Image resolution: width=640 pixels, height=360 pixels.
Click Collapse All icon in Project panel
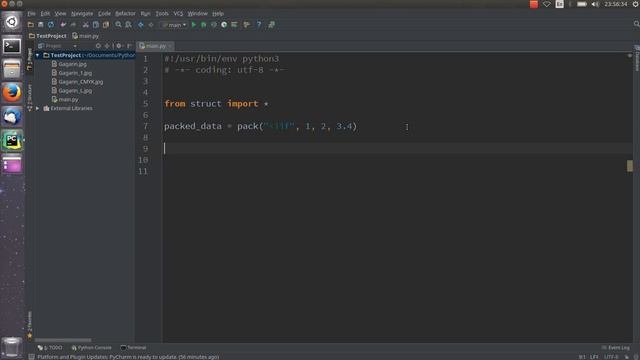point(107,46)
